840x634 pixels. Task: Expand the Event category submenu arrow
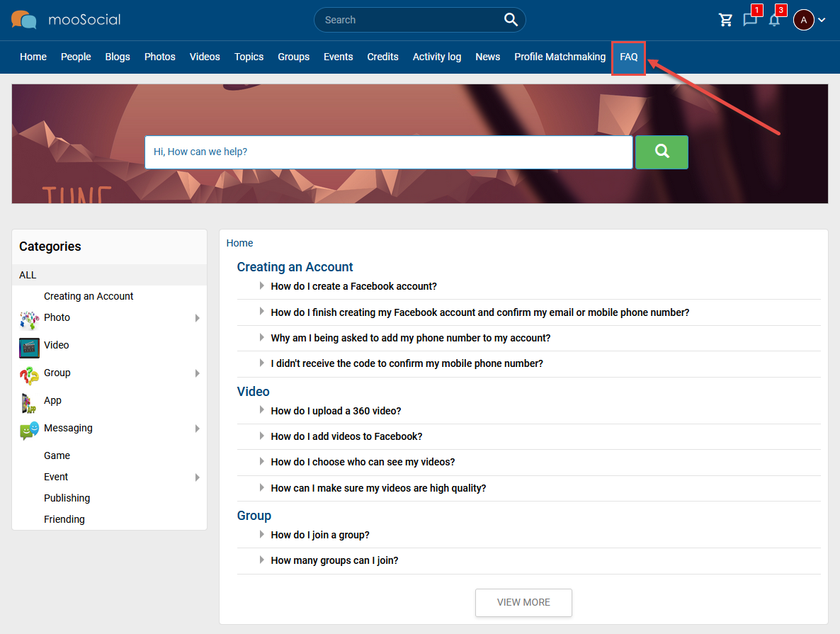click(x=197, y=477)
